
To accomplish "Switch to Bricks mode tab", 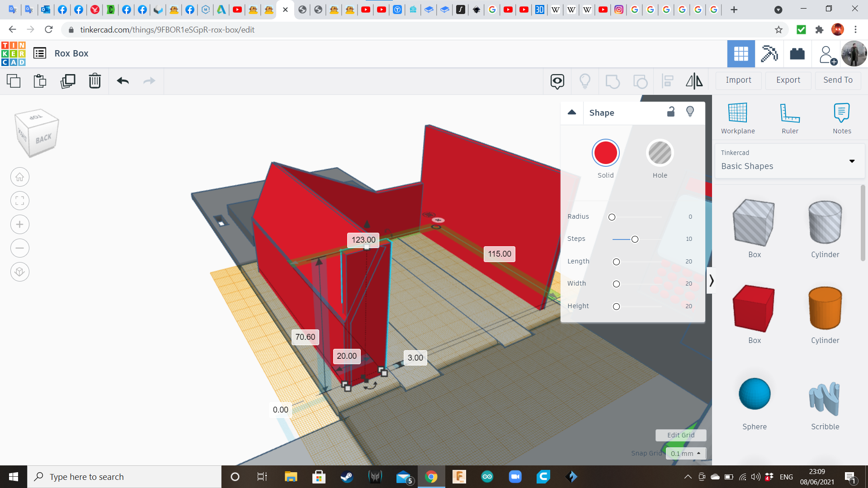I will coord(797,54).
